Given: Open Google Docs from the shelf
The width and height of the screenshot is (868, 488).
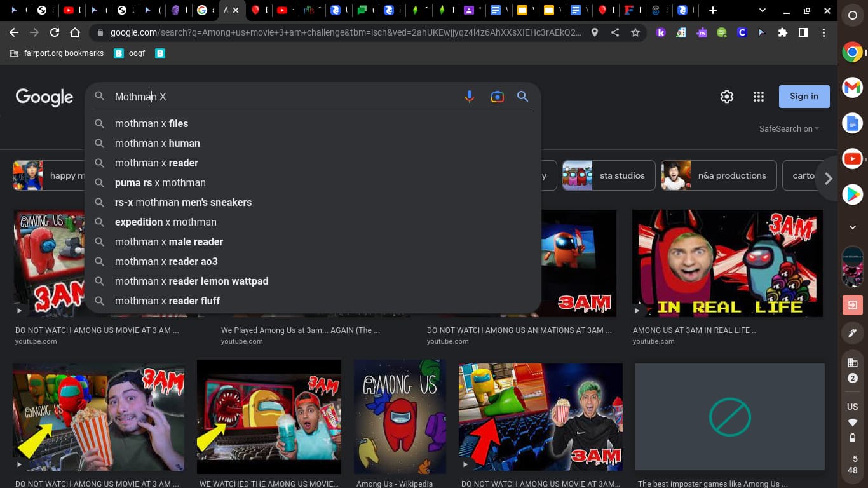Looking at the screenshot, I should coord(853,123).
